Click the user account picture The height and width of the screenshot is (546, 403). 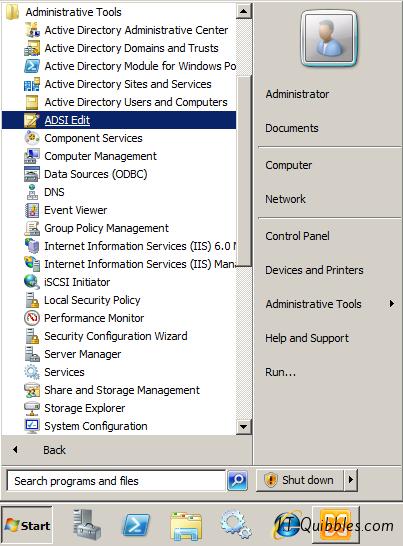click(329, 38)
